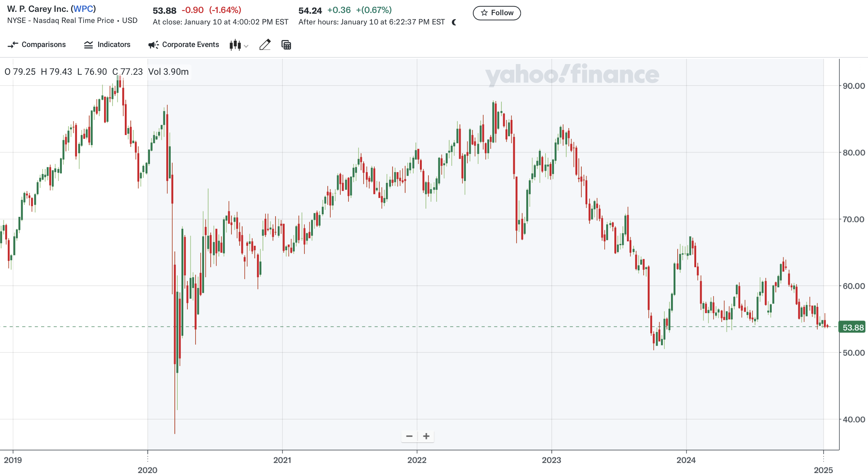868x476 pixels.
Task: Click the H 79.43 high value
Action: tap(56, 72)
